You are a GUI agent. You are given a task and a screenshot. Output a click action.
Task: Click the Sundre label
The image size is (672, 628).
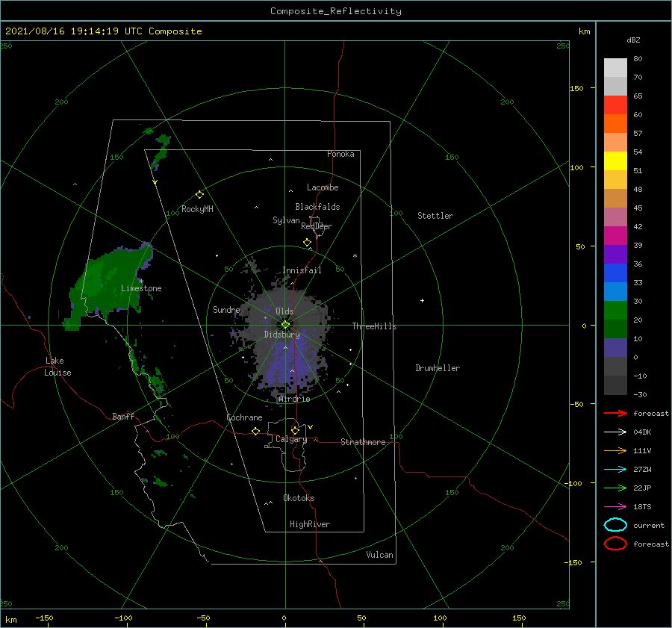(x=226, y=309)
